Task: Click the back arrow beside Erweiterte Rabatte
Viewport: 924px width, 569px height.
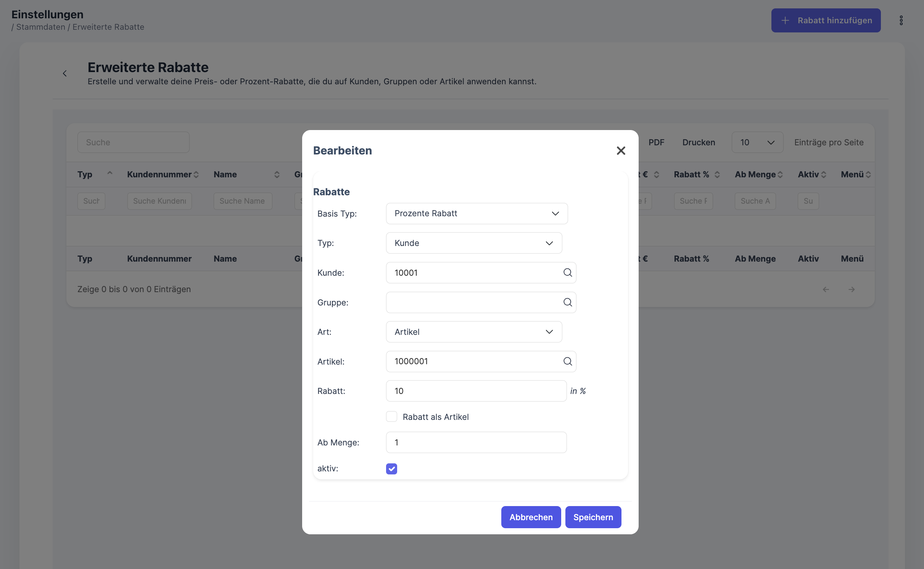Action: pos(65,74)
